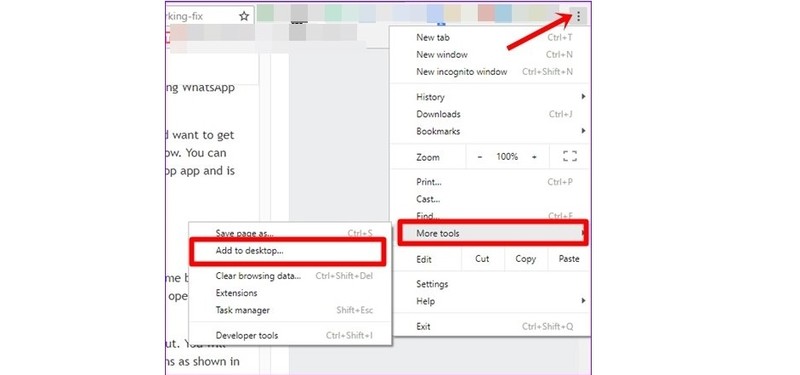The height and width of the screenshot is (375, 800).
Task: Open a New incognito window
Action: 490,72
